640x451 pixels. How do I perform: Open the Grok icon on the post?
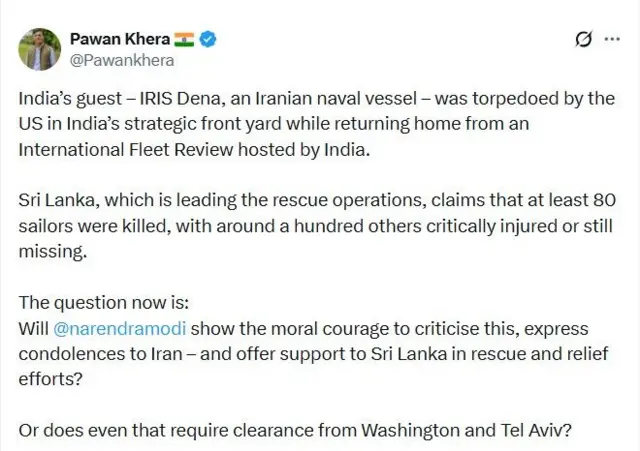pyautogui.click(x=583, y=40)
